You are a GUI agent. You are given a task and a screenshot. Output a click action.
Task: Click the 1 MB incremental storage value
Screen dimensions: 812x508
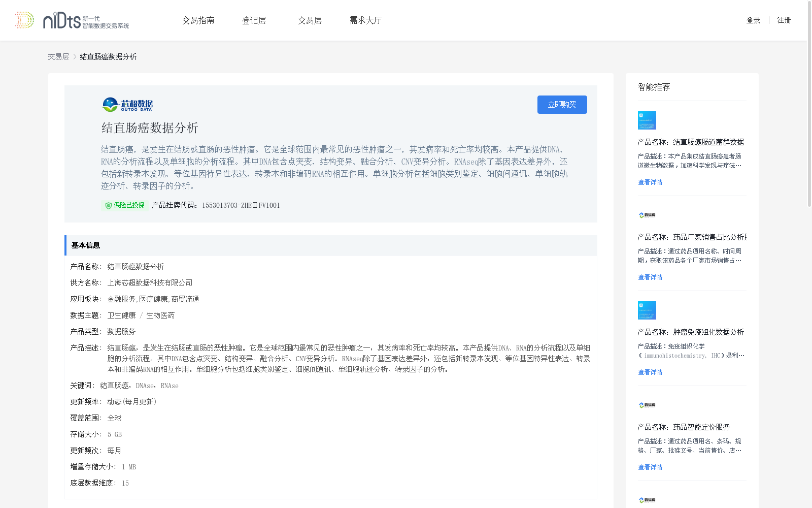(x=129, y=467)
